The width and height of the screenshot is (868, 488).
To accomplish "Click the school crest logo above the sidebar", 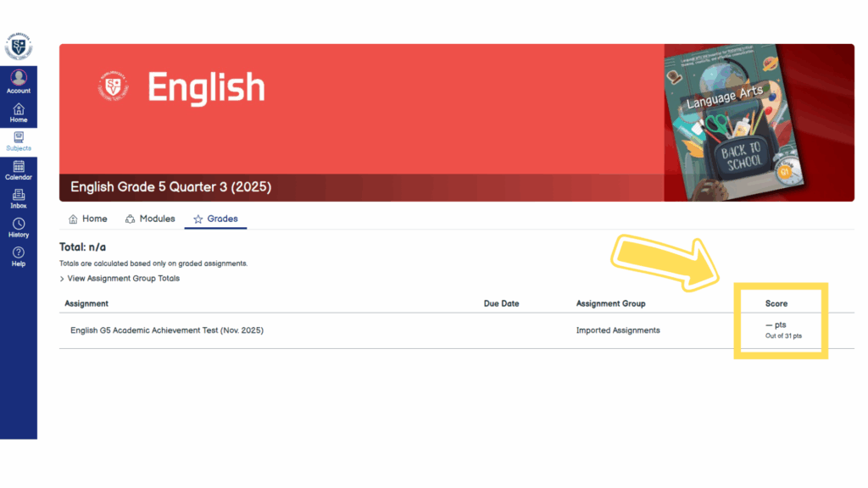I will coord(18,46).
